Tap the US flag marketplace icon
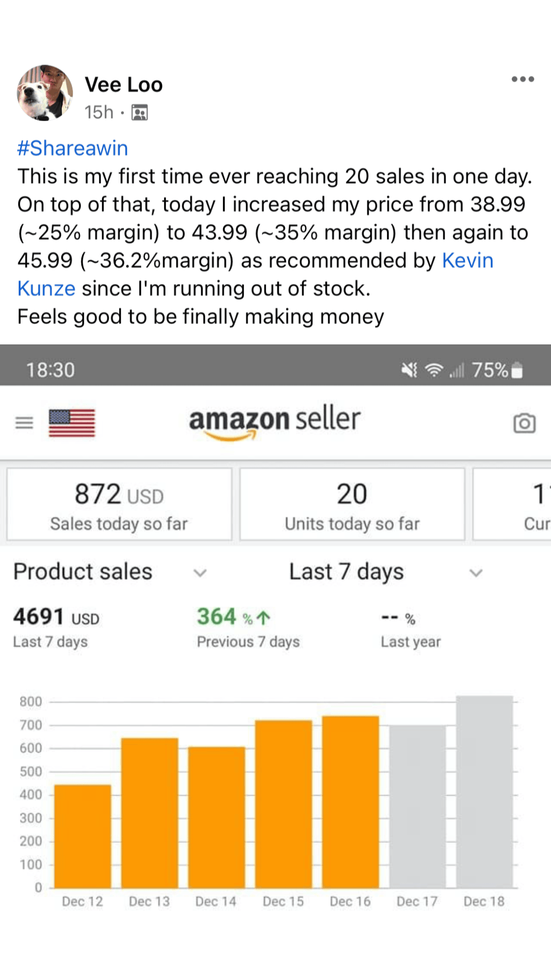Screen dimensions: 551x980 tap(72, 423)
